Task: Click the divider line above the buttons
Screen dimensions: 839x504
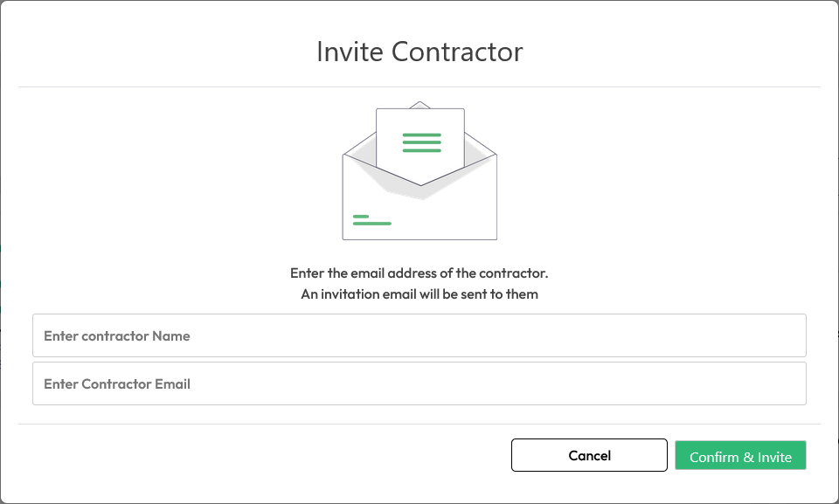Action: 419,425
